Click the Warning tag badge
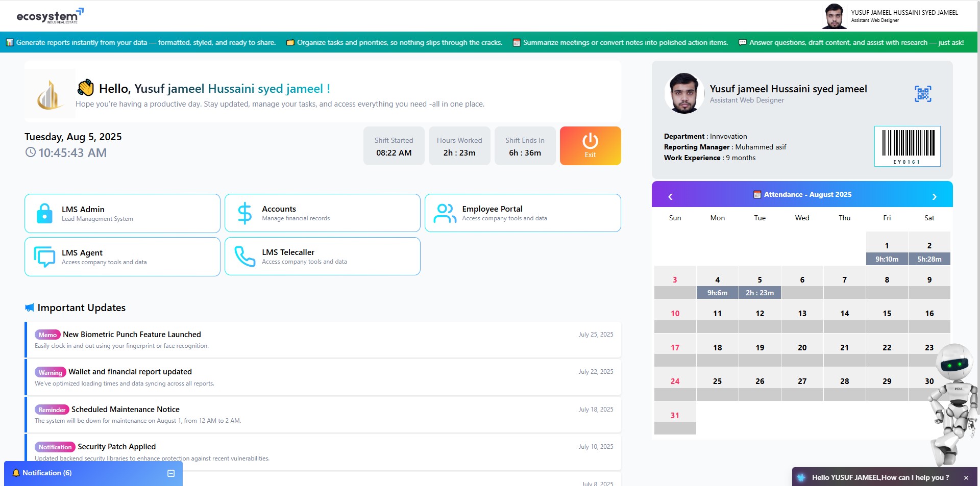Screen dimensions: 980x486 (x=51, y=372)
